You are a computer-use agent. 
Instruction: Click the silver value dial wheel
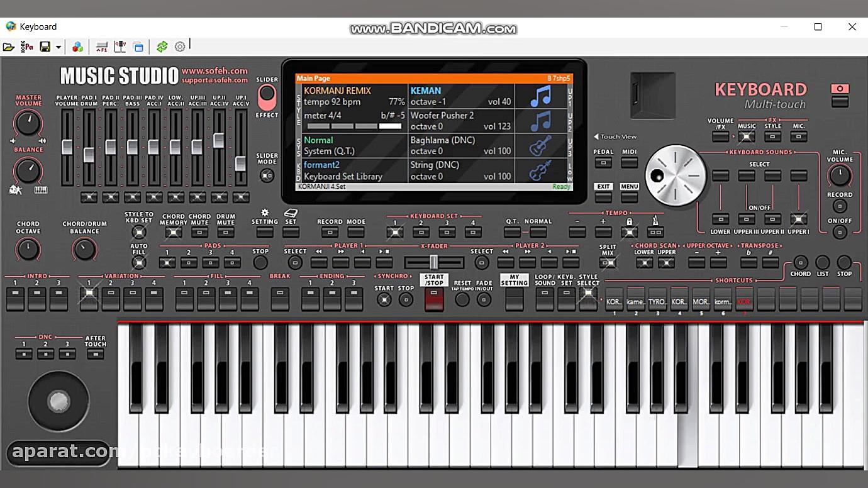pos(676,176)
